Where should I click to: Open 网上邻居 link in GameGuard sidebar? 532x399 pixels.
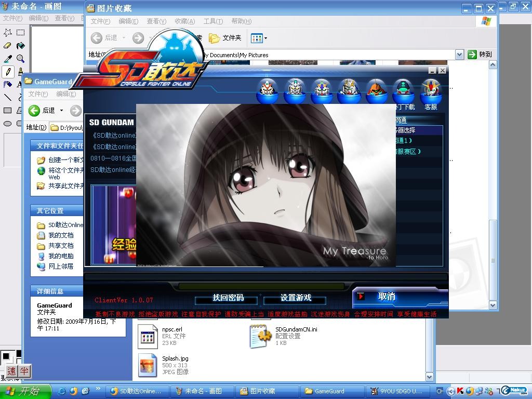click(61, 267)
